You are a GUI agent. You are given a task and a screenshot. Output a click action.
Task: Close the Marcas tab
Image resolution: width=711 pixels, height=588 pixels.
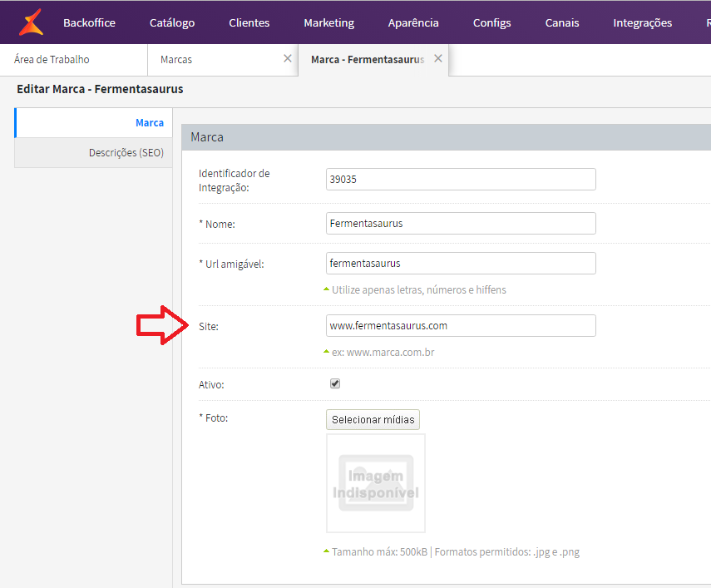pos(288,58)
